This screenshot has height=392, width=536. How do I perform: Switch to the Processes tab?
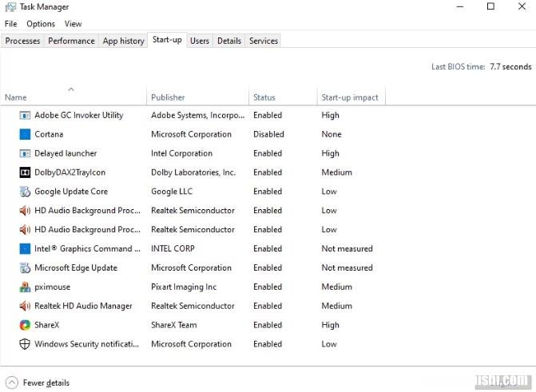coord(22,41)
